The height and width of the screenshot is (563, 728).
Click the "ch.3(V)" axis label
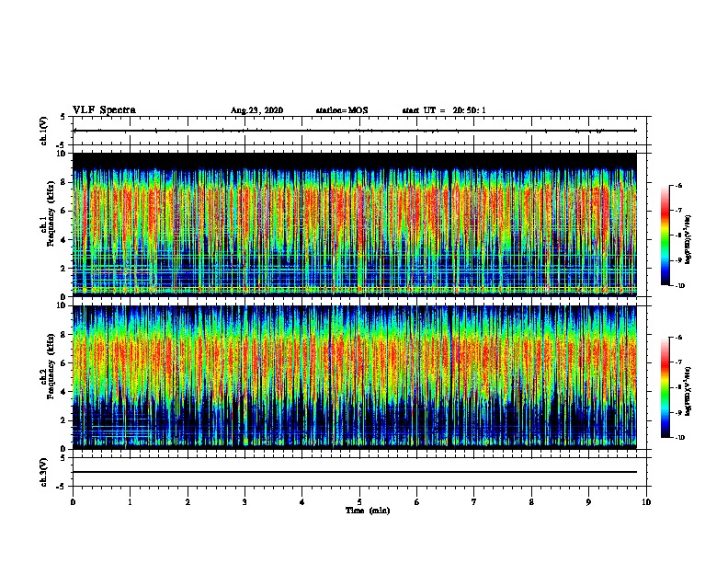click(44, 472)
